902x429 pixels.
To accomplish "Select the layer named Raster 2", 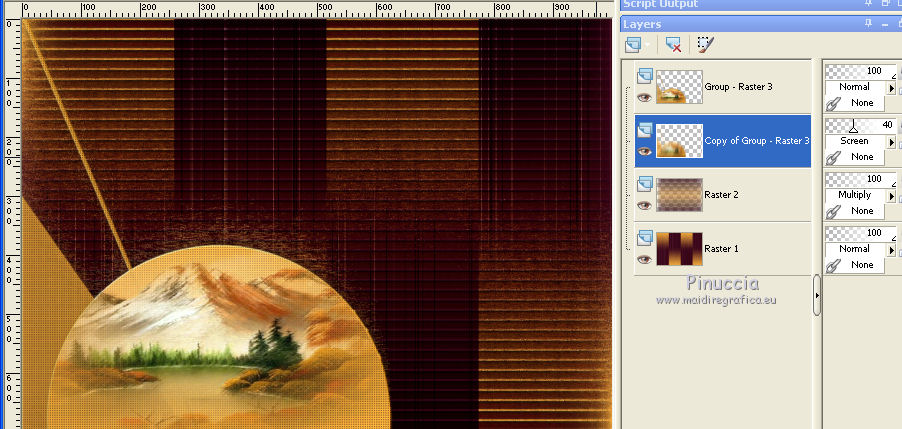I will 721,195.
